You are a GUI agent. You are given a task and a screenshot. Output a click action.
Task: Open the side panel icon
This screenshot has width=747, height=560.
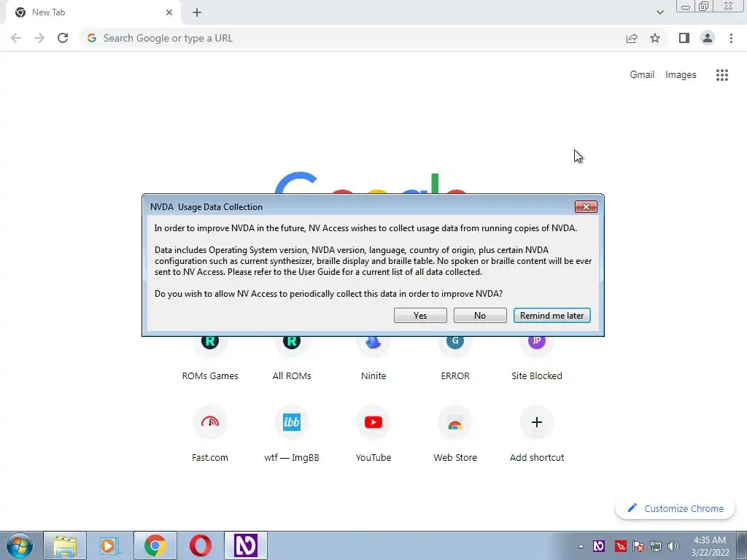coord(684,38)
